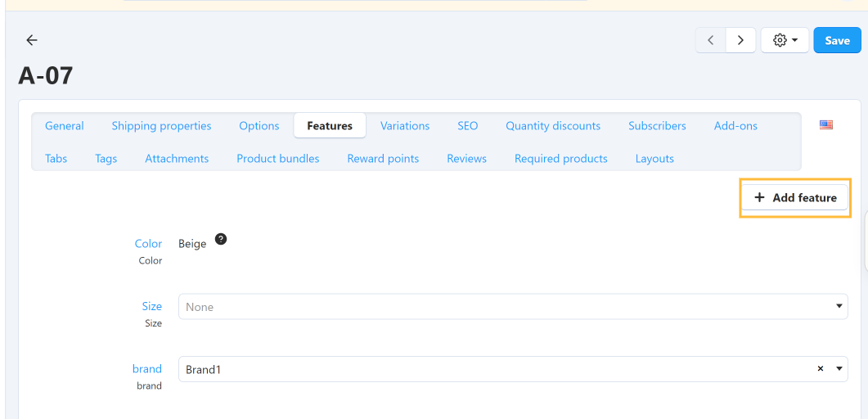Image resolution: width=868 pixels, height=419 pixels.
Task: View the Reviews tab
Action: [x=466, y=158]
